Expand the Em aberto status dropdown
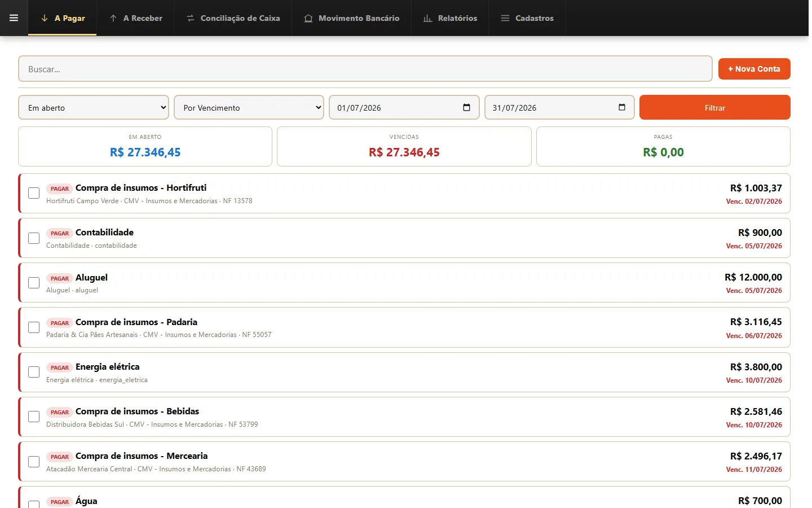 point(94,107)
